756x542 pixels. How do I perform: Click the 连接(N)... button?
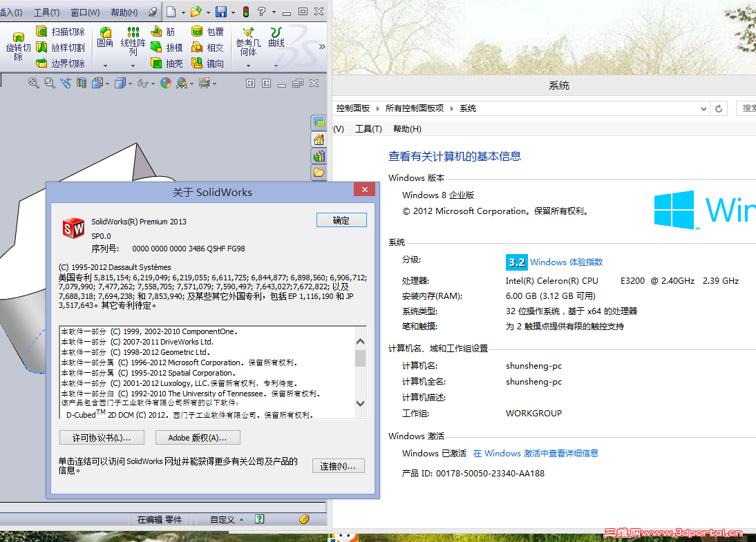tap(338, 466)
